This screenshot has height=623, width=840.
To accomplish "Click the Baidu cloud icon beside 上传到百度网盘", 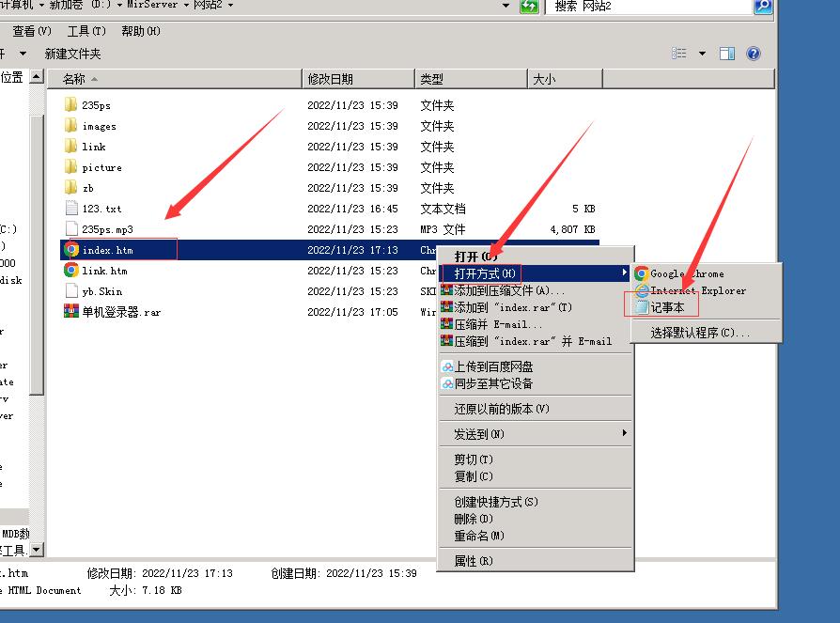I will click(447, 367).
